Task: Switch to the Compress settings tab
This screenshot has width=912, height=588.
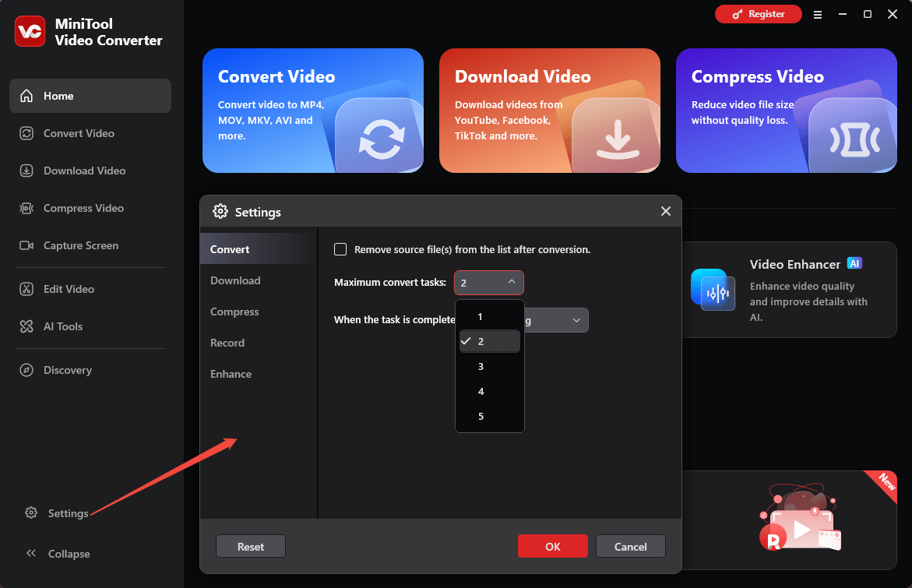Action: (259, 312)
